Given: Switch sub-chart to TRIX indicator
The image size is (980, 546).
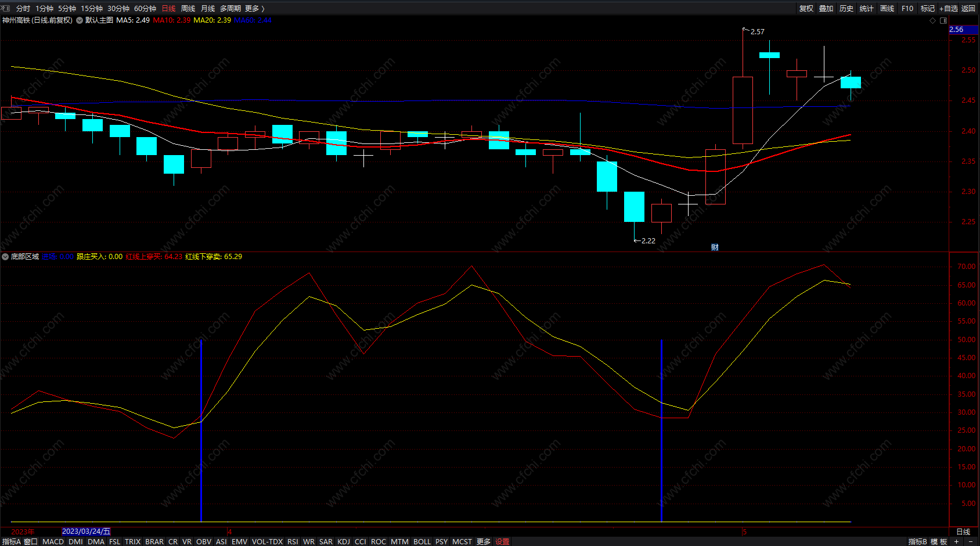Looking at the screenshot, I should 133,541.
